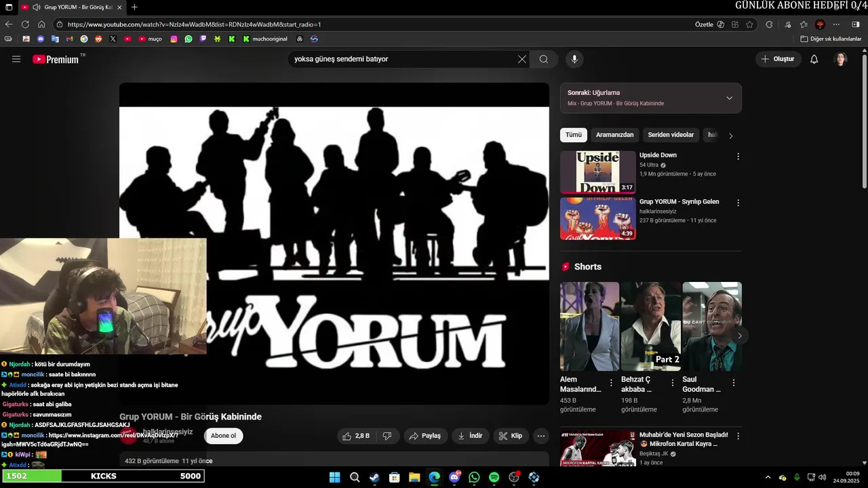Open Diğer sık kullanılanlar folder
Image resolution: width=868 pixels, height=488 pixels.
[x=831, y=39]
